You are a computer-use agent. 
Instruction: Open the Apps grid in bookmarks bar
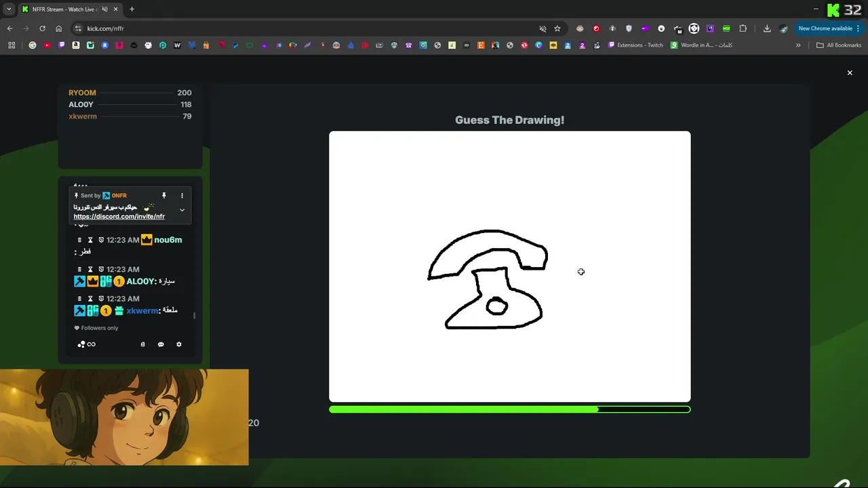point(12,45)
